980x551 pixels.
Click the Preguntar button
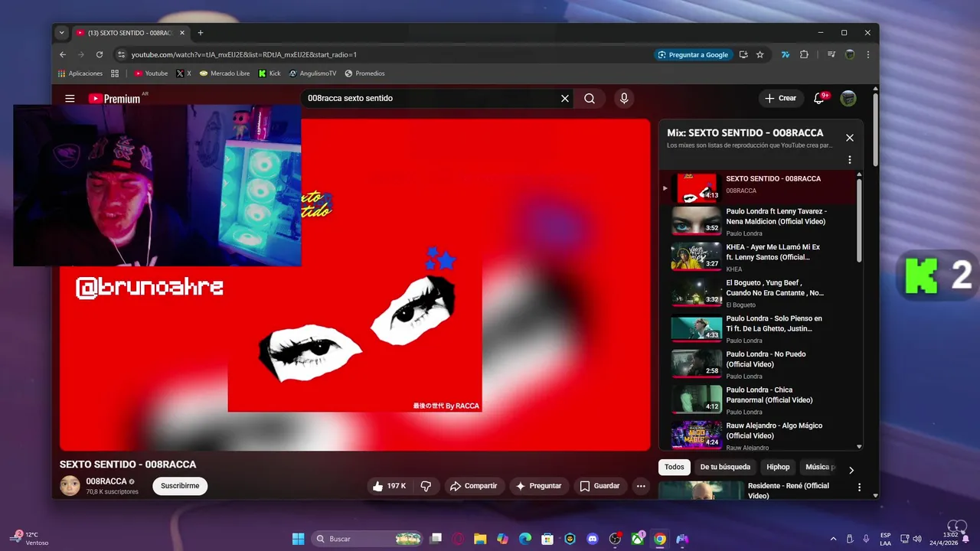click(x=539, y=486)
